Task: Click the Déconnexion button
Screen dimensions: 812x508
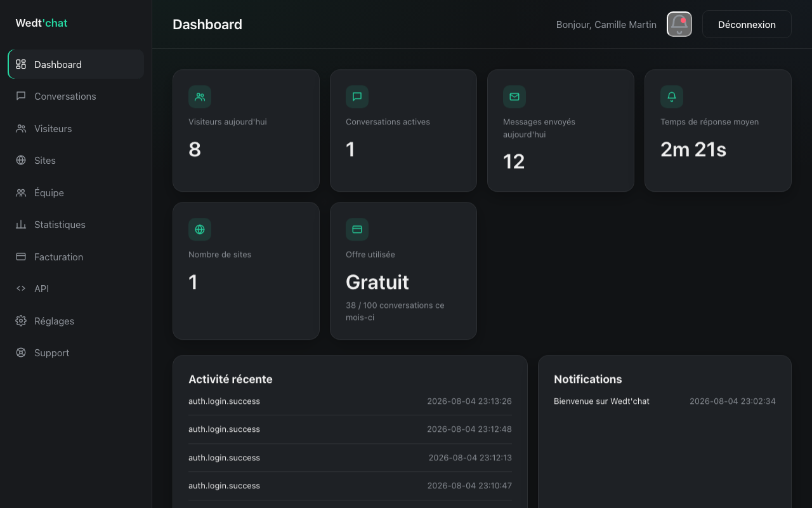Action: (747, 24)
